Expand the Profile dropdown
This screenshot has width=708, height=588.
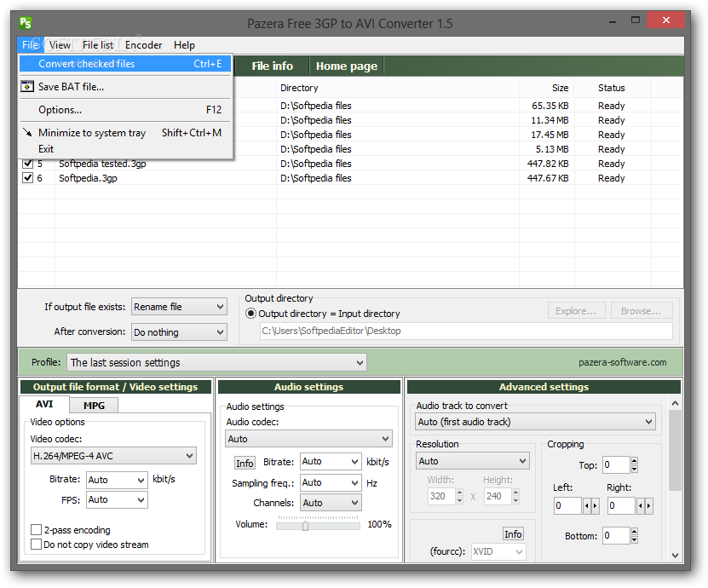tap(216, 362)
